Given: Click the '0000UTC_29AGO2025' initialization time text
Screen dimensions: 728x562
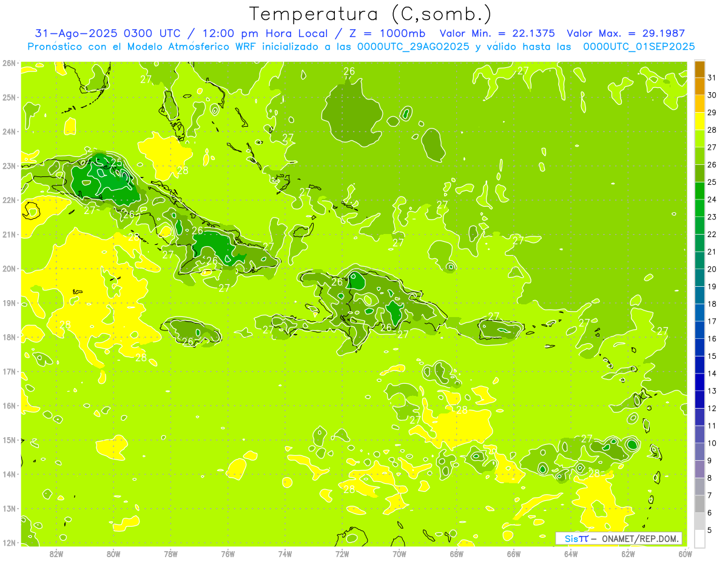Looking at the screenshot, I should pyautogui.click(x=413, y=47).
